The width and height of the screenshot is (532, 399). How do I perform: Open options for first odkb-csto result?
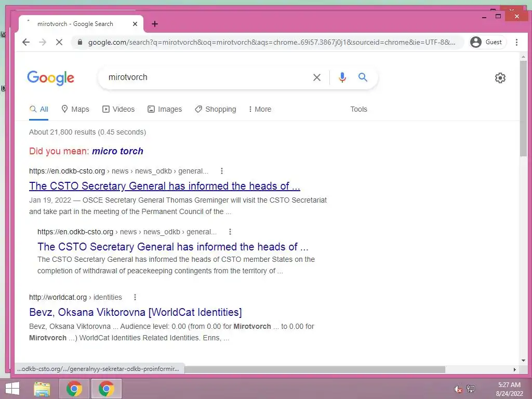[221, 171]
